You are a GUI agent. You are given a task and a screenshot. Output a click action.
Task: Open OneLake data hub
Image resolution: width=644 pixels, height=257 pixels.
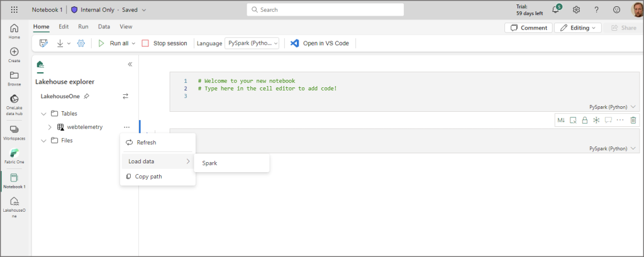[x=14, y=105]
